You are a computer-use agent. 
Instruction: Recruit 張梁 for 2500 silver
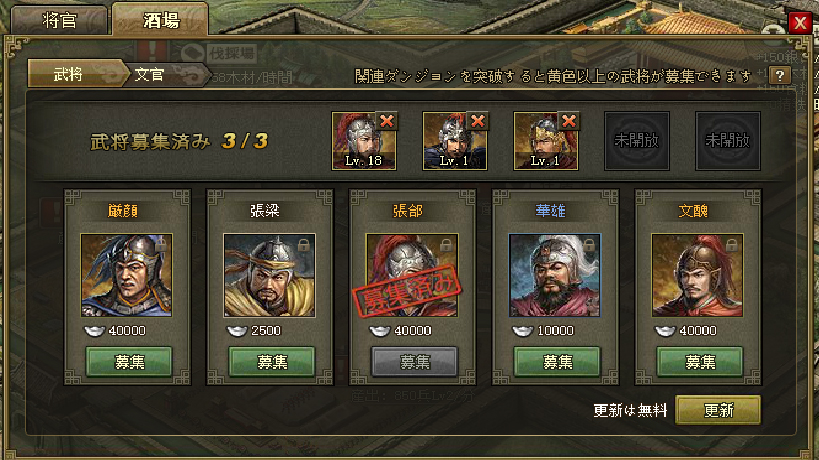272,361
